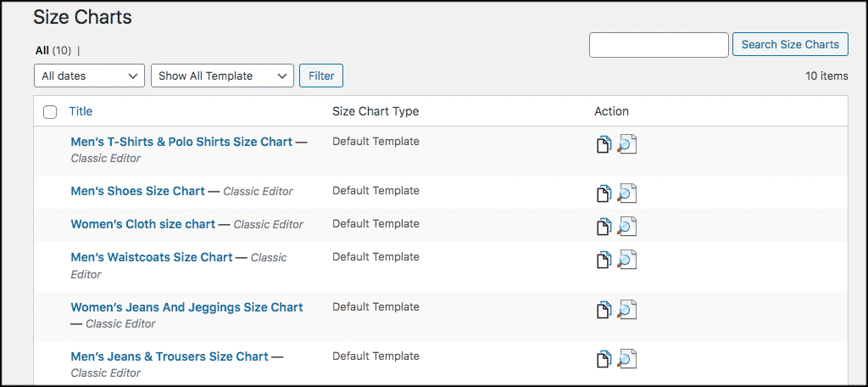Preview the Men's Shoes Size Chart
This screenshot has width=868, height=387.
[626, 193]
